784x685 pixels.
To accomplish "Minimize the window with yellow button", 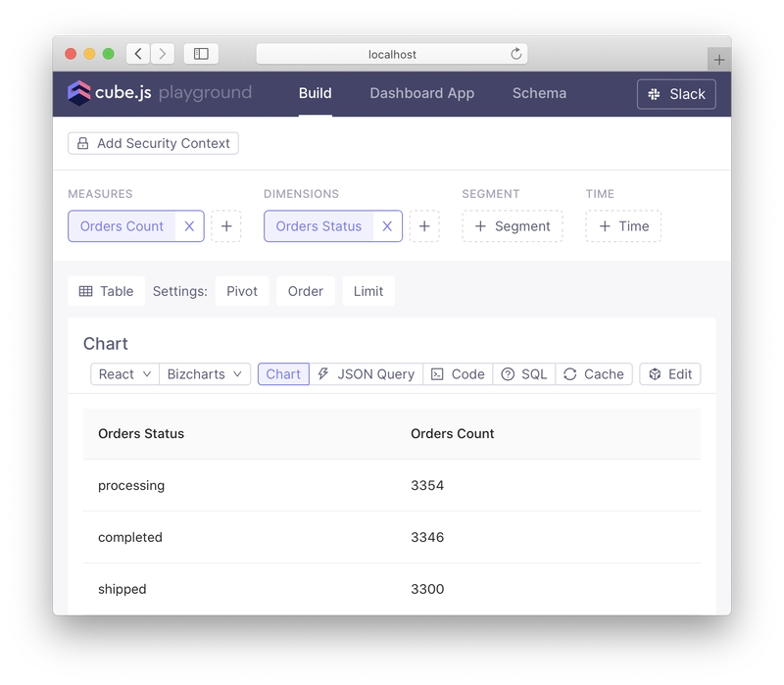I will 89,54.
